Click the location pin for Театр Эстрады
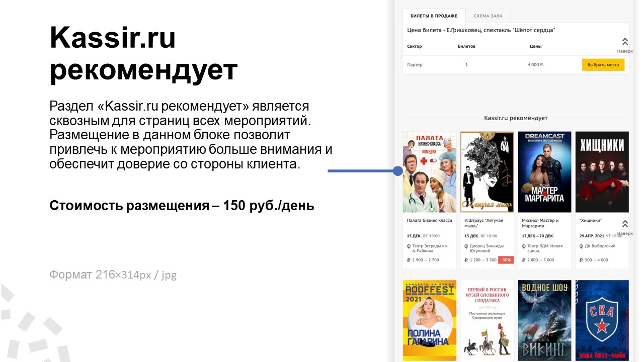644x362 pixels. [x=409, y=246]
